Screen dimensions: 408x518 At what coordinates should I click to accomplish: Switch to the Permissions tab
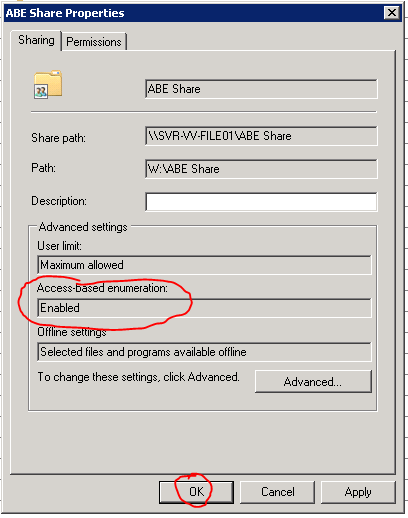[94, 42]
